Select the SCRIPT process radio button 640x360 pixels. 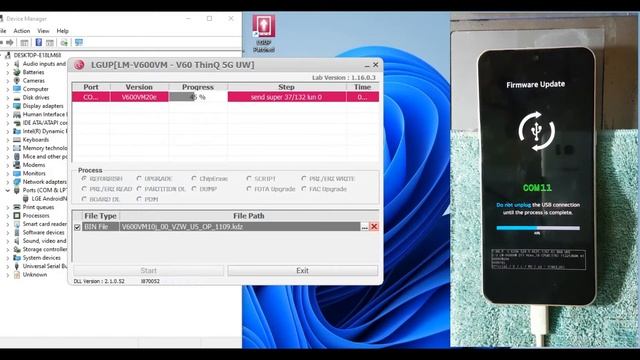249,179
